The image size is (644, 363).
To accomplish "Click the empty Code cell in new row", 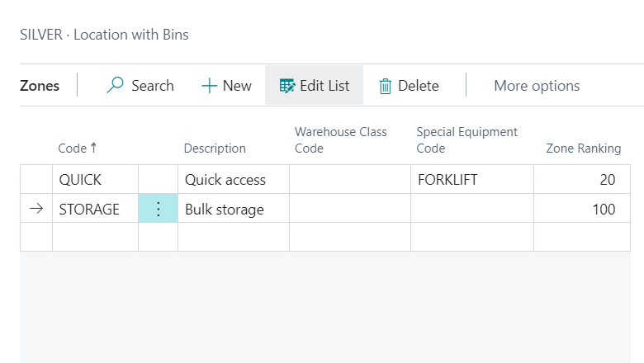I will click(x=95, y=237).
